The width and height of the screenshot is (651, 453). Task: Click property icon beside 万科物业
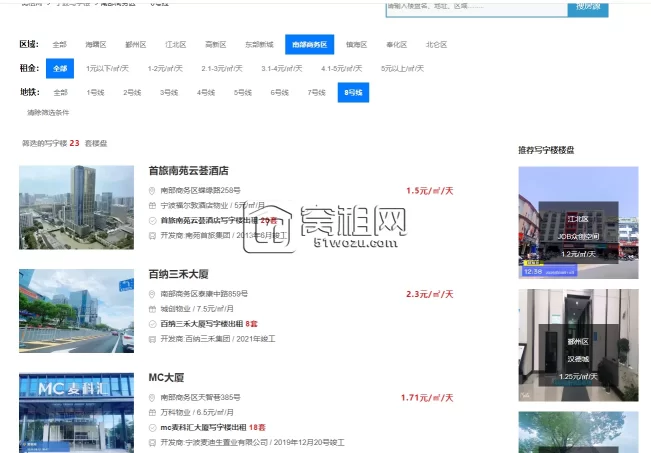click(x=152, y=412)
